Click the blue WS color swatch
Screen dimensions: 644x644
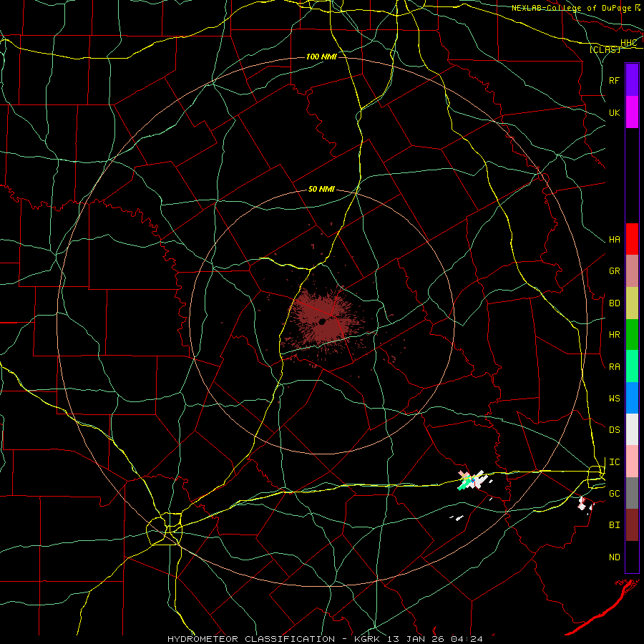coord(632,398)
